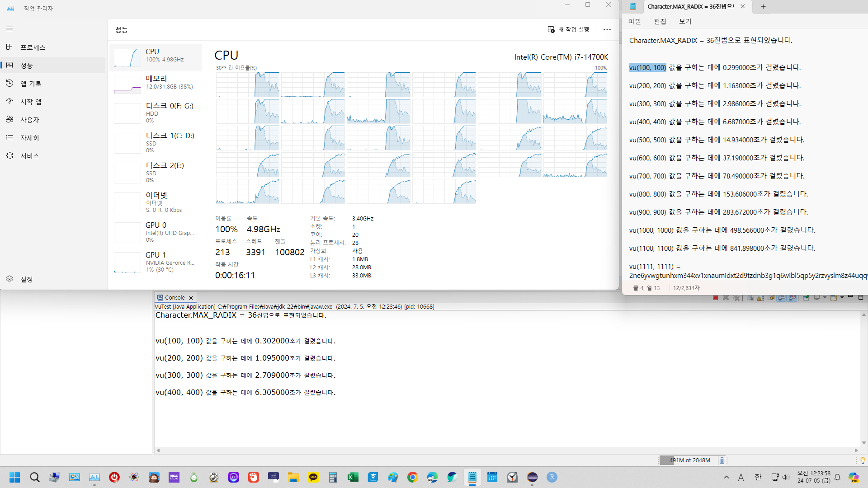The width and height of the screenshot is (868, 488).
Task: Toggle Scroll Lock in the console toolbar
Action: 760,298
